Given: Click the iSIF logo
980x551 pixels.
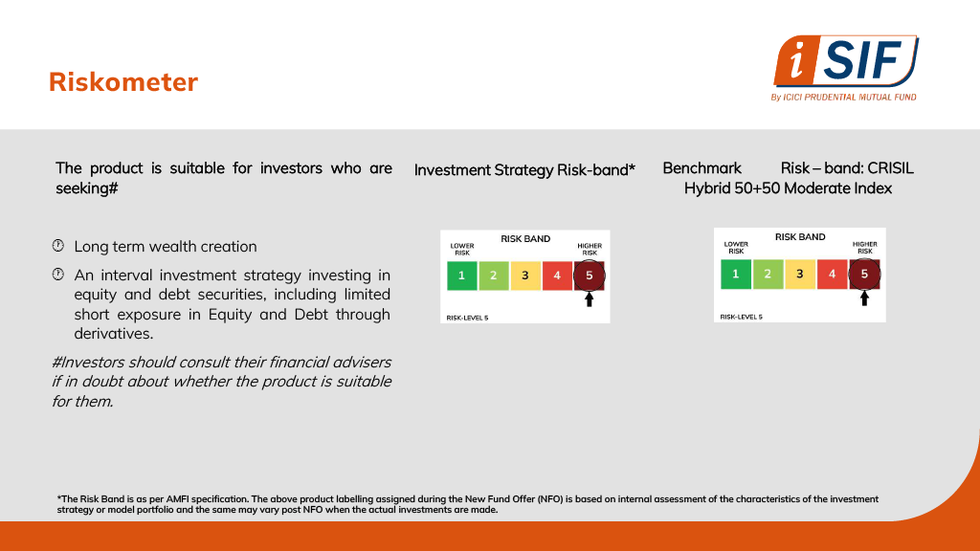Looking at the screenshot, I should (844, 63).
